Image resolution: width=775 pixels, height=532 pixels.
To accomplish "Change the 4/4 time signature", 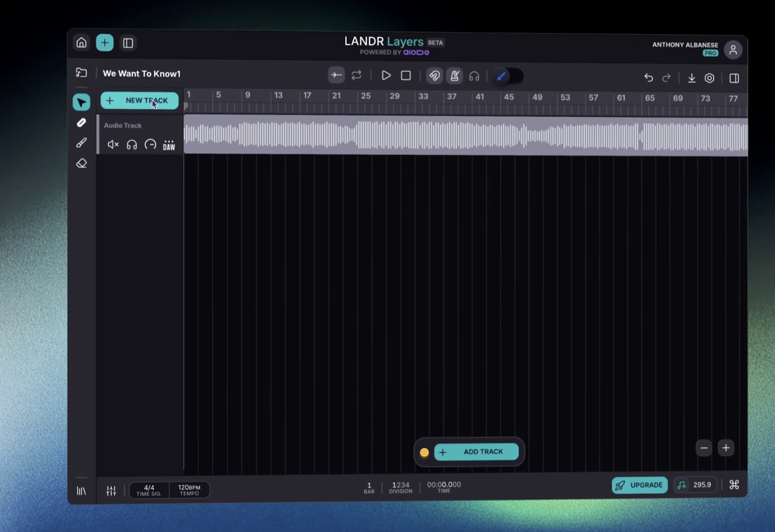I will pos(149,490).
